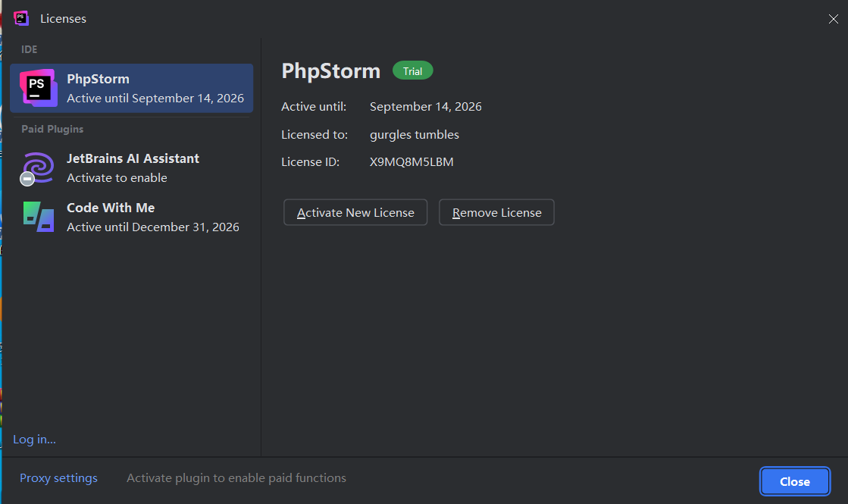Screen dimensions: 848x504
Task: Click the gray minus badge on AI Assistant
Action: (x=27, y=178)
